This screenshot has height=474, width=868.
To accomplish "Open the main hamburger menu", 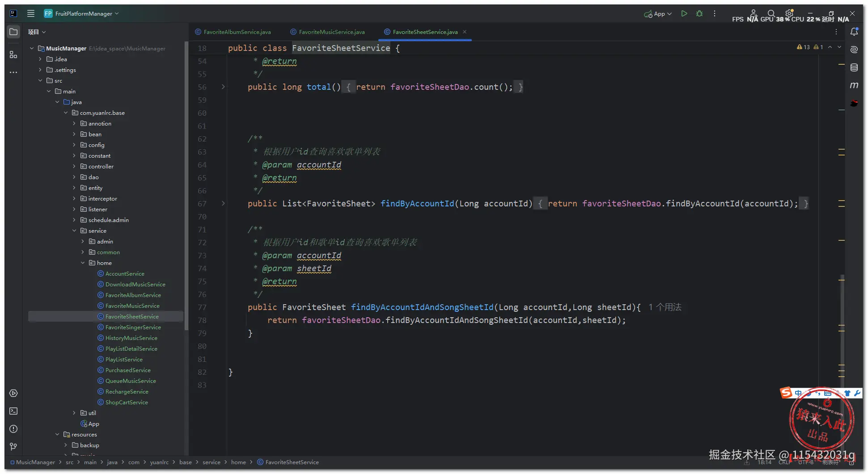I will 31,13.
